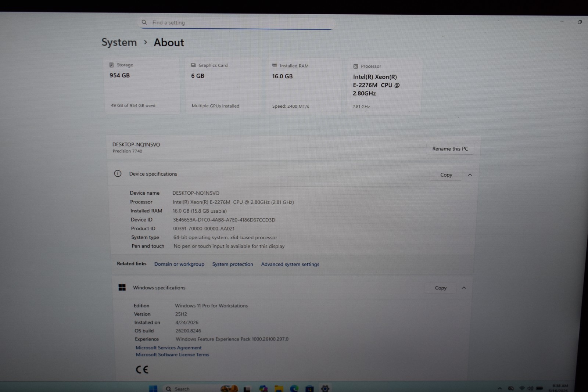This screenshot has width=588, height=392.
Task: Click the Rename this PC button
Action: point(450,149)
